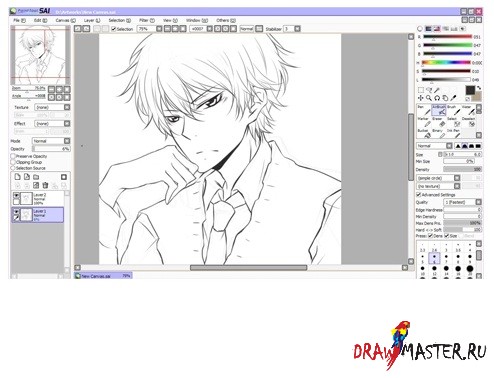Click the dark foreground color swatch
The image size is (494, 378).
470,90
